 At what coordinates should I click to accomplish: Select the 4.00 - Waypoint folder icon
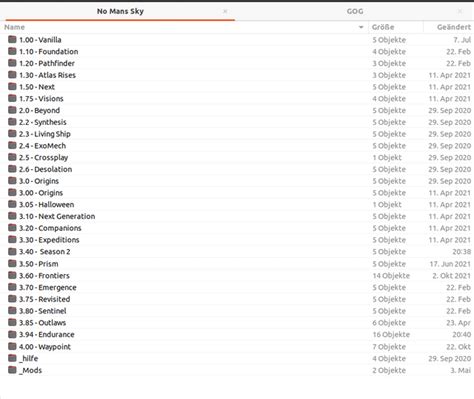coord(12,346)
